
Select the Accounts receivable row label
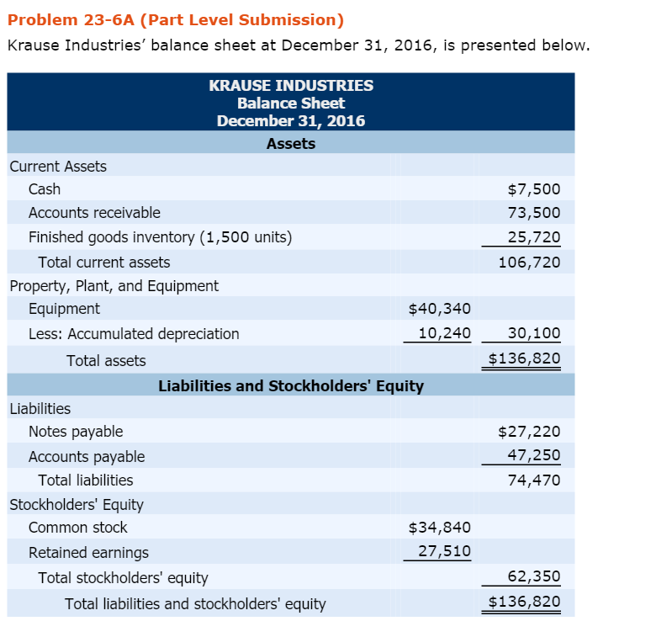94,212
